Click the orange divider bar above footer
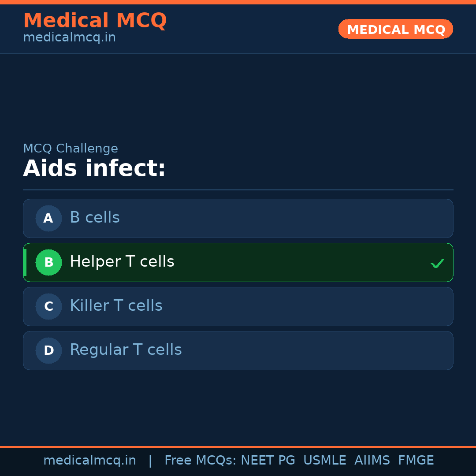The width and height of the screenshot is (476, 476). point(238,446)
